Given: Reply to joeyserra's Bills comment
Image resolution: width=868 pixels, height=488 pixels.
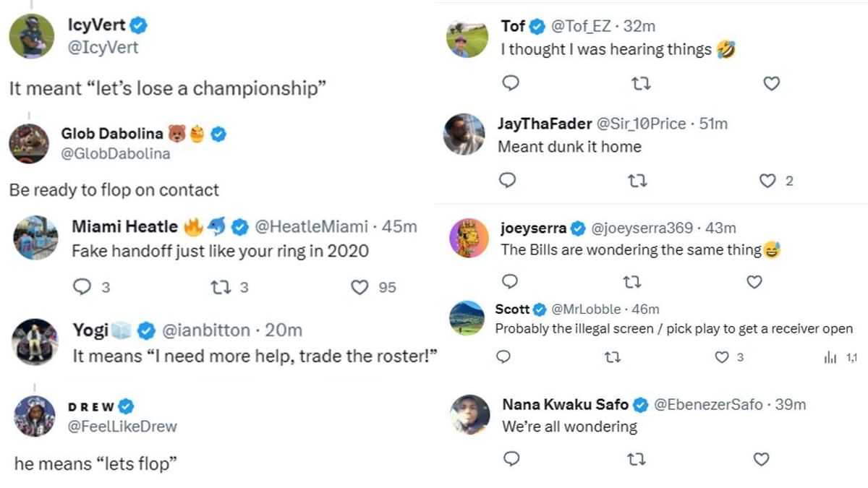Looking at the screenshot, I should tap(511, 282).
